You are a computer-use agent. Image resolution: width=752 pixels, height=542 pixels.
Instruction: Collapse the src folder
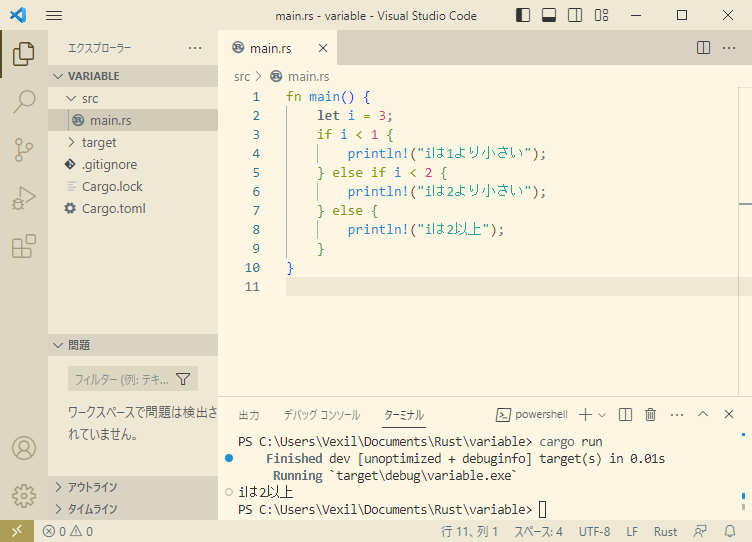pyautogui.click(x=133, y=98)
